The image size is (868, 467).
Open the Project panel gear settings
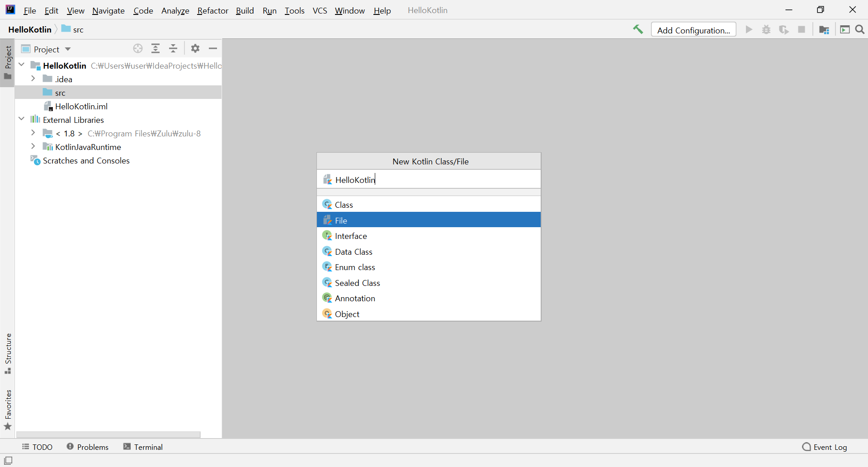pyautogui.click(x=195, y=48)
